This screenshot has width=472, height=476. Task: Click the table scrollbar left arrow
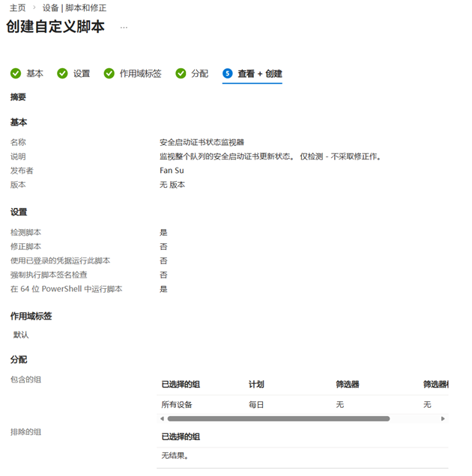tap(160, 418)
